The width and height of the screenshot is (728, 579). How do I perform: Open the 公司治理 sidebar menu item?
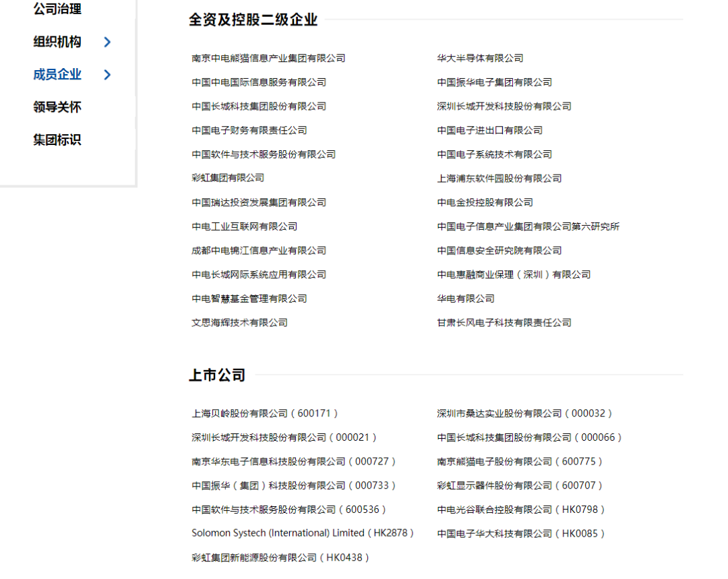tap(57, 9)
